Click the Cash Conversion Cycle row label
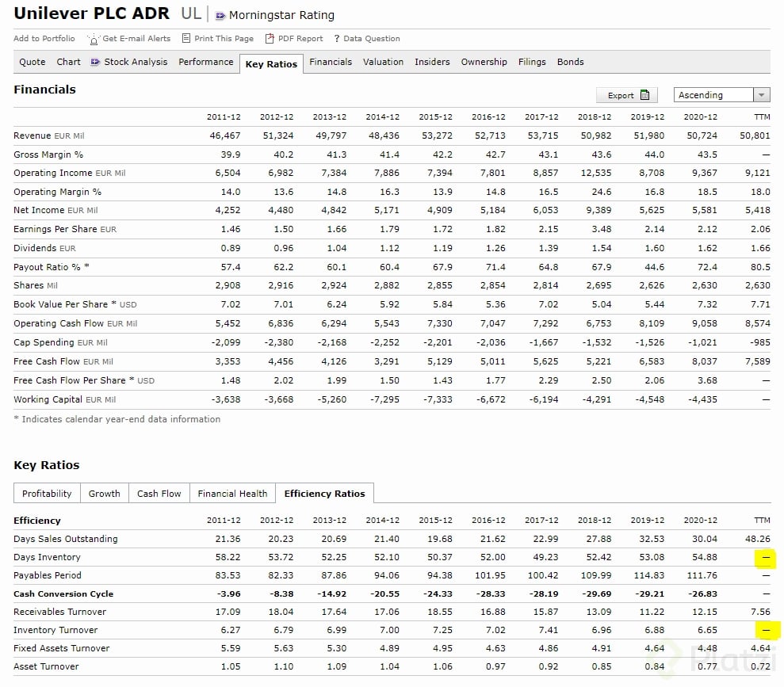The width and height of the screenshot is (784, 687). (x=63, y=593)
